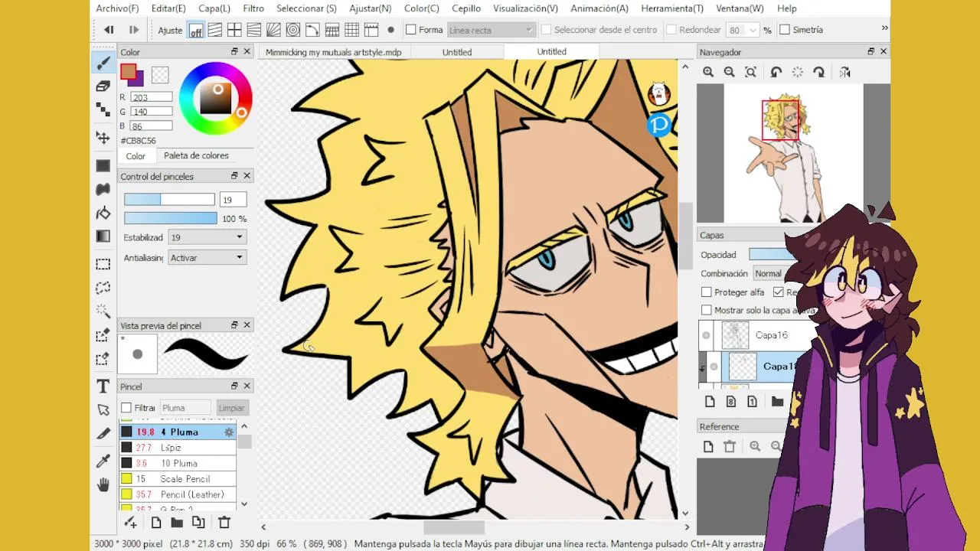
Task: Add a new folder in Capas panel
Action: click(777, 402)
